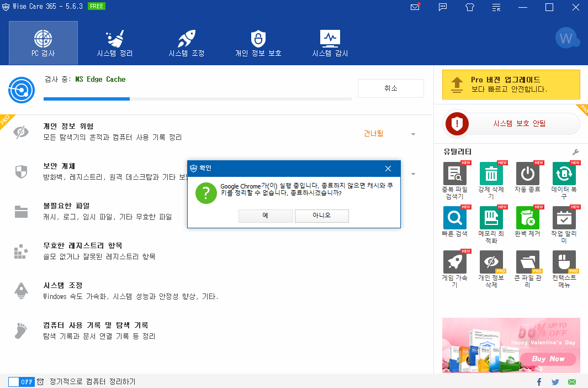Click the alarm clock schedule icon

tap(40, 381)
